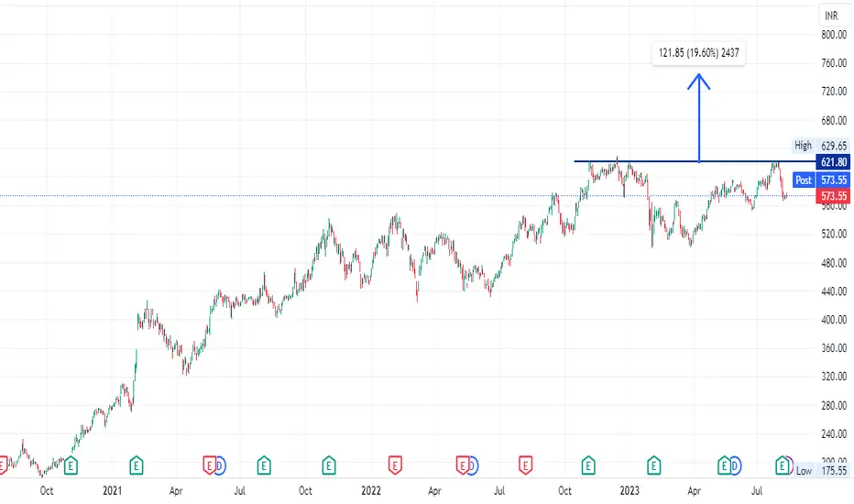854x504 pixels.
Task: Open the red earnings marker after Jul 2022
Action: pos(526,466)
